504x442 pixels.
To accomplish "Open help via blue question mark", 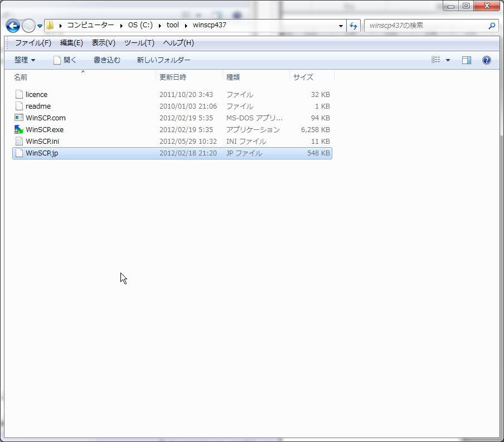I will (x=486, y=60).
